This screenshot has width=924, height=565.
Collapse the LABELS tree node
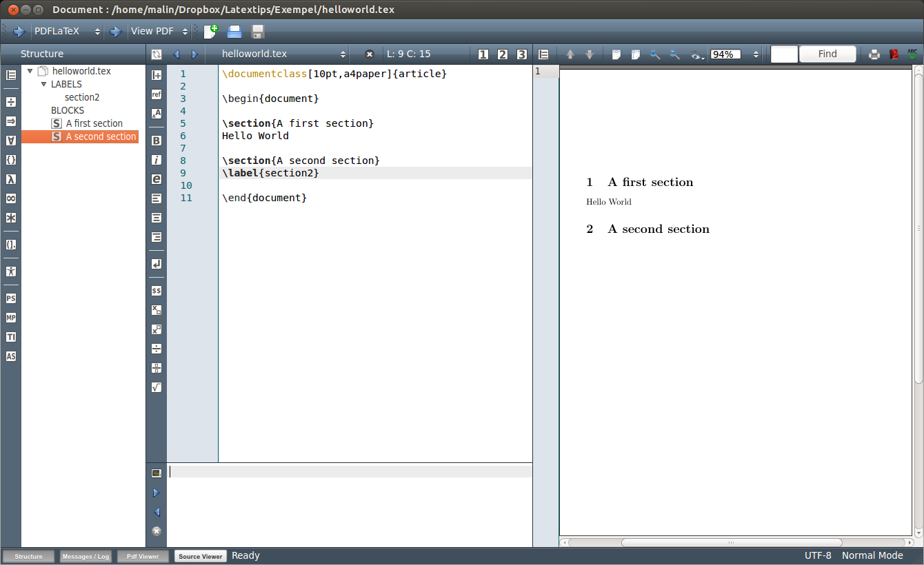click(43, 84)
